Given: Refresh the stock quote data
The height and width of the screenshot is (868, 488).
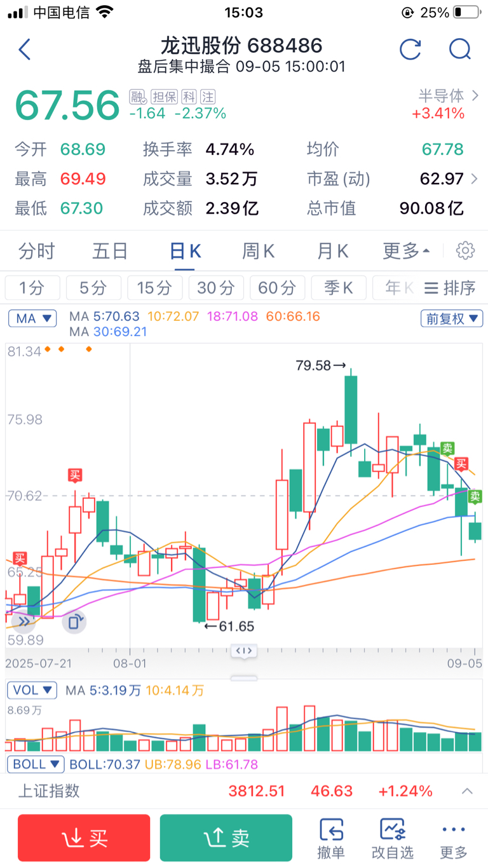Looking at the screenshot, I should [x=410, y=50].
